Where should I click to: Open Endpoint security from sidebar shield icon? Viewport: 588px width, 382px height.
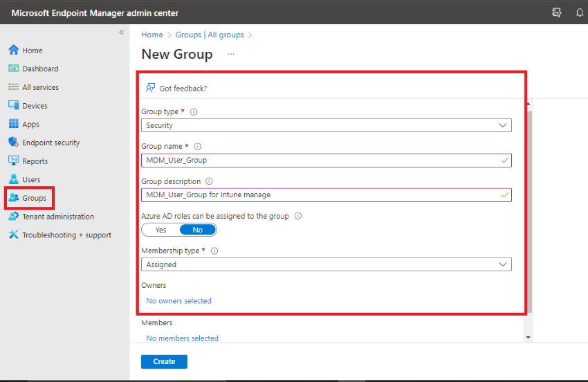point(14,143)
